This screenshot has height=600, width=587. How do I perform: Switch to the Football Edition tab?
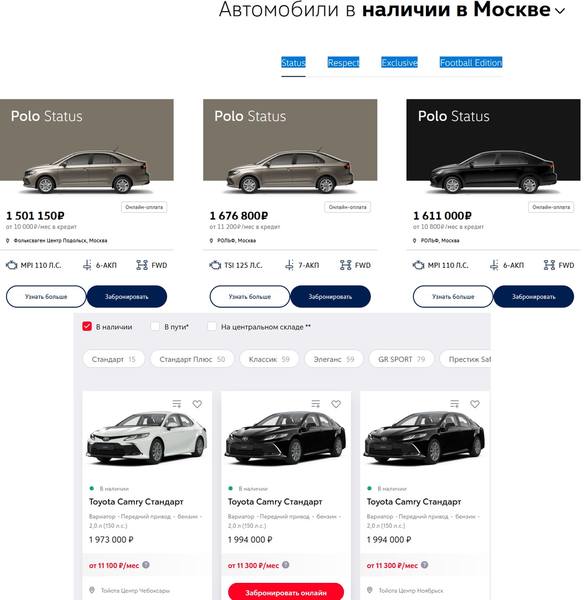pyautogui.click(x=471, y=62)
